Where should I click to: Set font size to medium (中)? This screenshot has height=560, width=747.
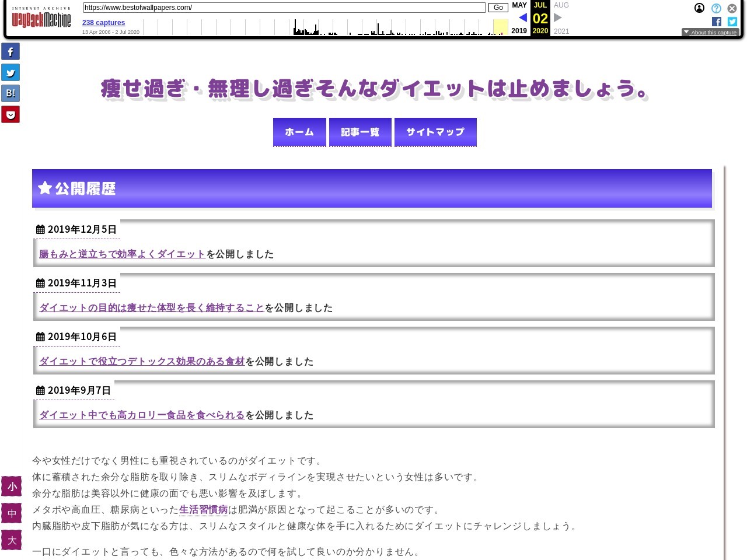click(x=12, y=513)
